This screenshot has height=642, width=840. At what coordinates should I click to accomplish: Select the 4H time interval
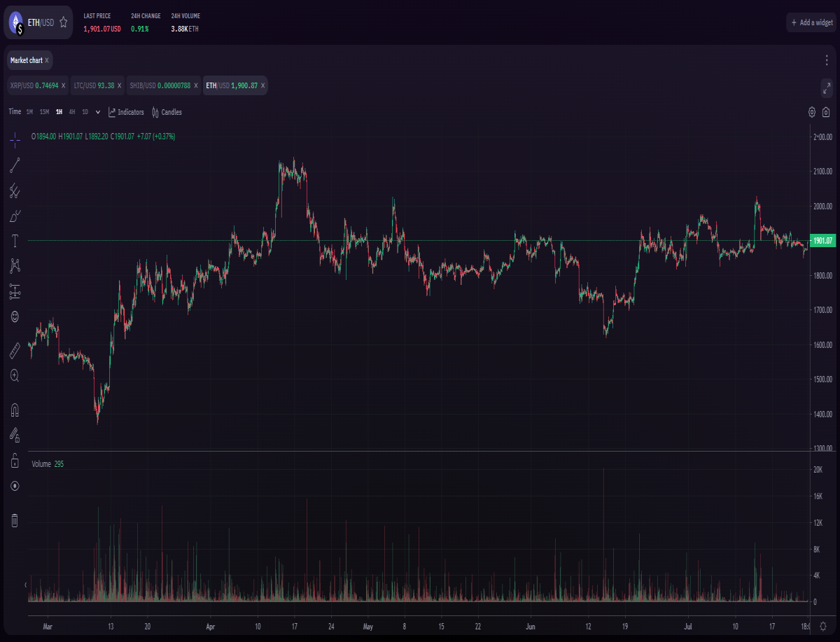click(72, 112)
